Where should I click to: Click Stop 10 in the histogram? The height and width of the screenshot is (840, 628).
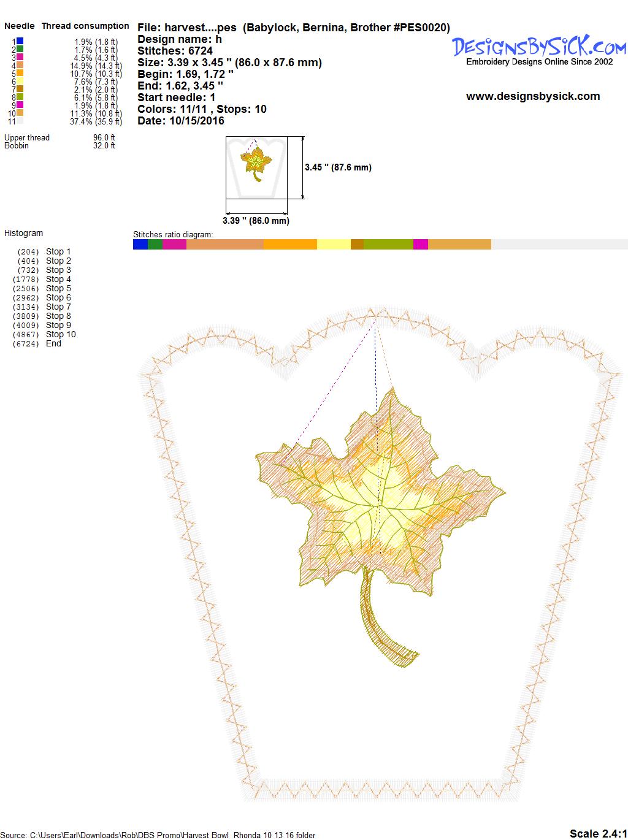click(61, 334)
